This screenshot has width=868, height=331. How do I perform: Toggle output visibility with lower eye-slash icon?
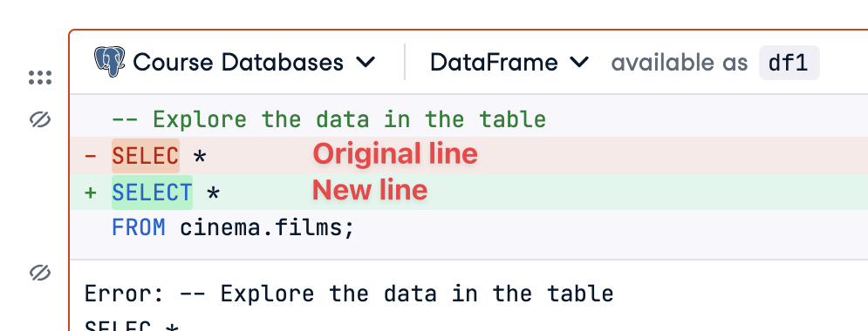(x=40, y=273)
